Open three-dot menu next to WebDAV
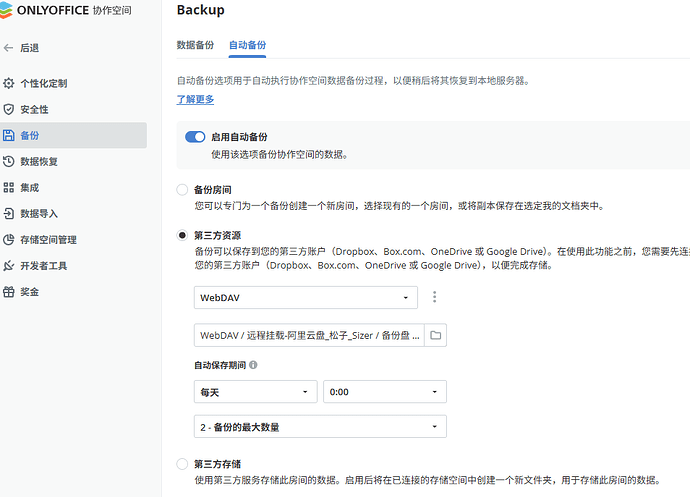 coord(434,297)
